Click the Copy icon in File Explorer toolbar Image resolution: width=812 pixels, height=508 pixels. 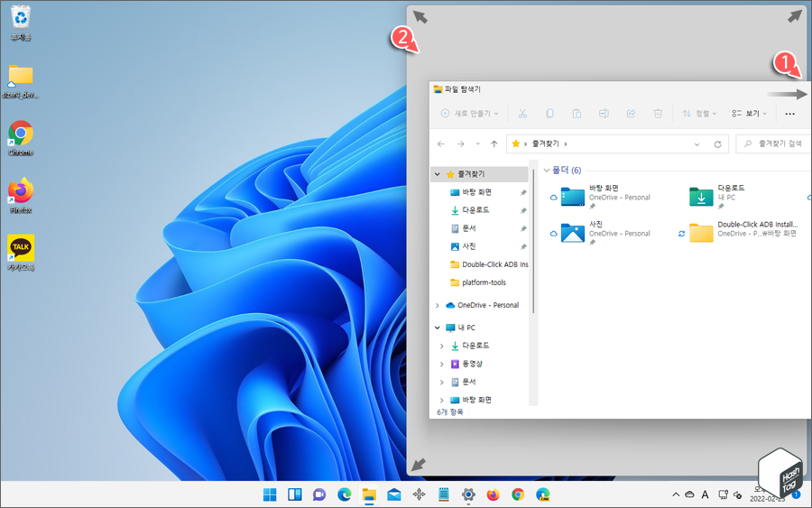pyautogui.click(x=549, y=114)
